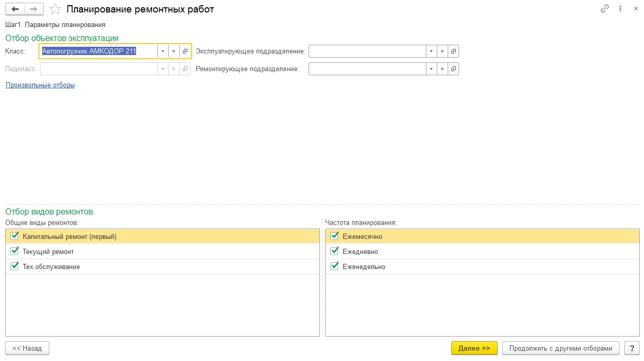Click the Эксплуатирующее подразделение input field
The width and height of the screenshot is (644, 361).
pos(367,51)
